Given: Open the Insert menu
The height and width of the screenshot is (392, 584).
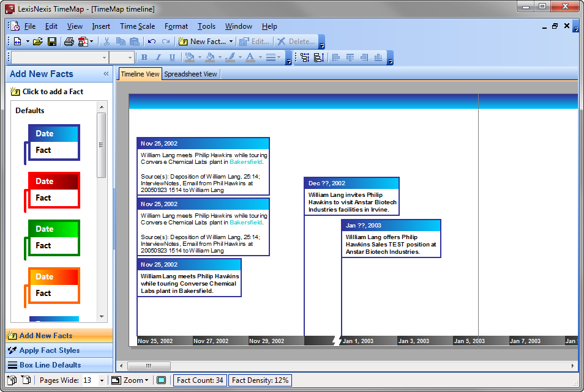Looking at the screenshot, I should [x=101, y=26].
